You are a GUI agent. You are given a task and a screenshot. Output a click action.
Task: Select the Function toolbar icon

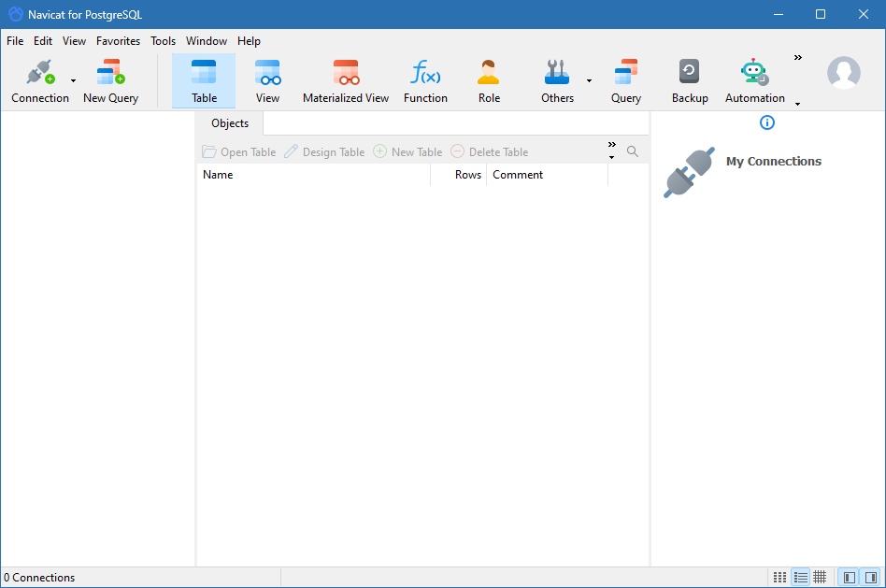pyautogui.click(x=425, y=81)
